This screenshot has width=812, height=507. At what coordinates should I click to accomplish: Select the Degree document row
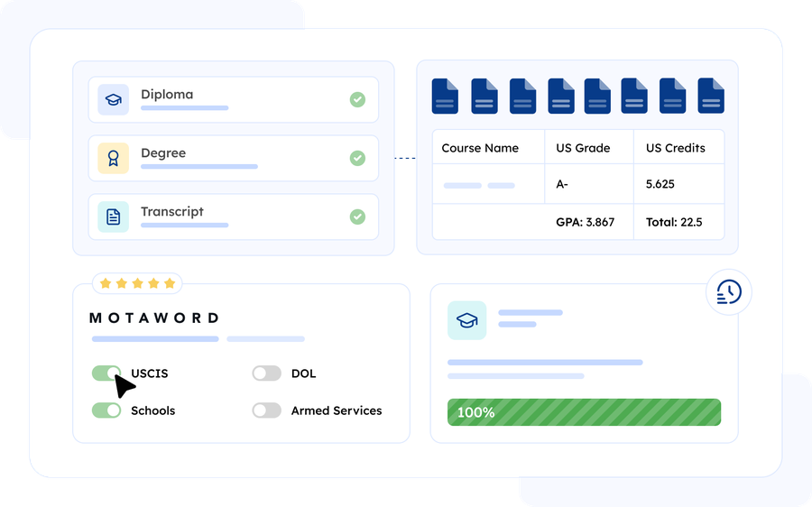tap(234, 158)
